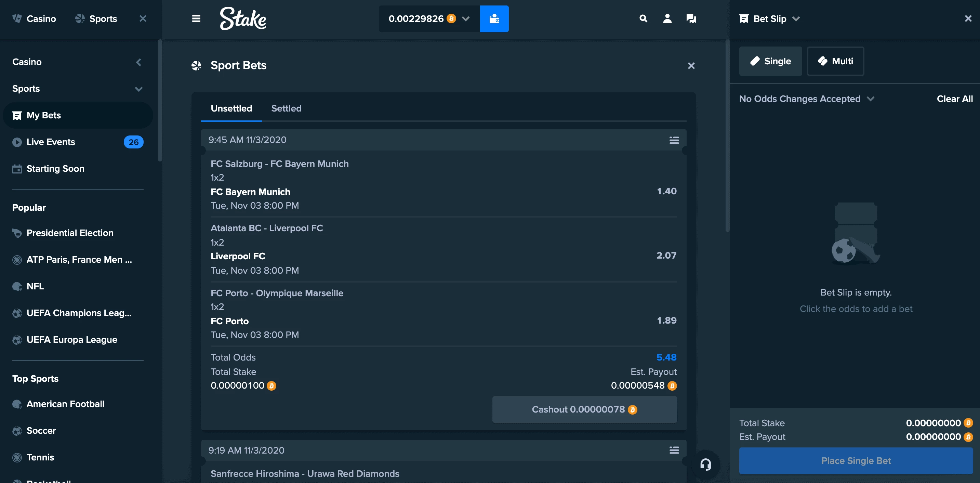
Task: Select the Unsettled tab
Action: coord(231,108)
